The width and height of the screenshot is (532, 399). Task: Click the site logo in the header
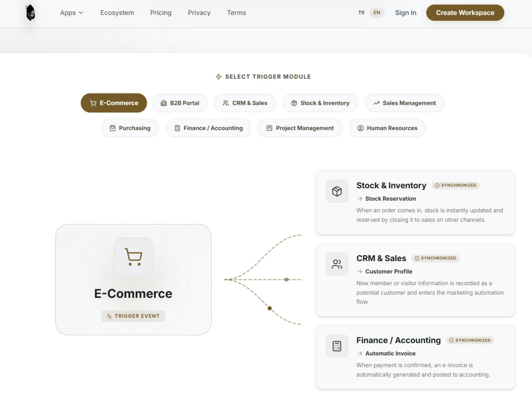(x=30, y=13)
